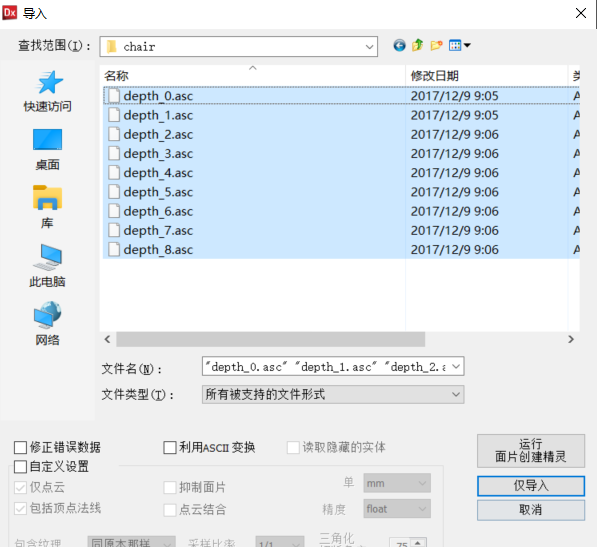Click file icon of depth_0.asc
597x547 pixels.
[114, 96]
